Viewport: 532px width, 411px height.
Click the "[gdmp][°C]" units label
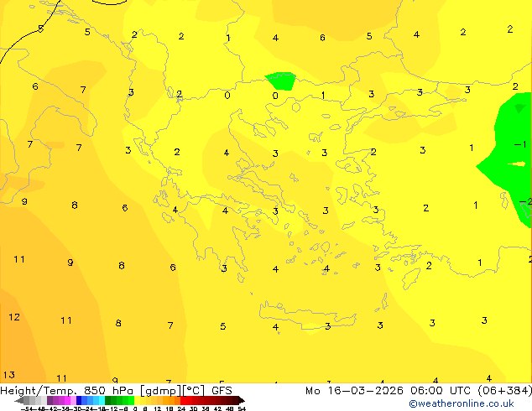tap(172, 391)
